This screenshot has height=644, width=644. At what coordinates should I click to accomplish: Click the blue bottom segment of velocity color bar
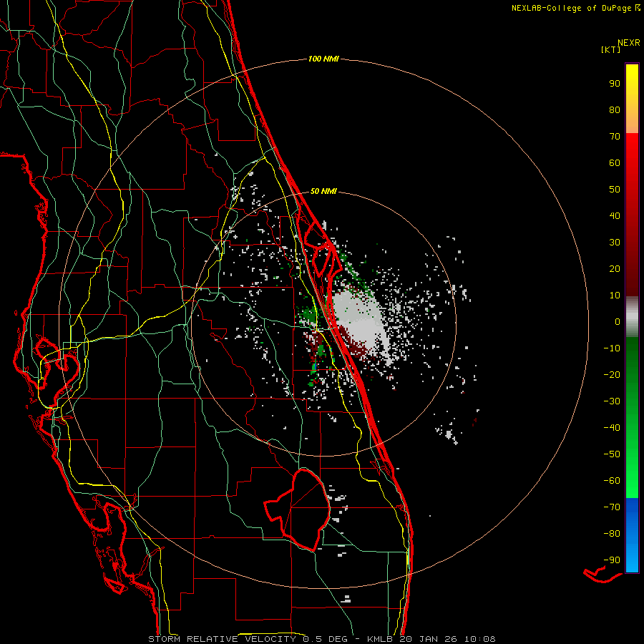632,535
